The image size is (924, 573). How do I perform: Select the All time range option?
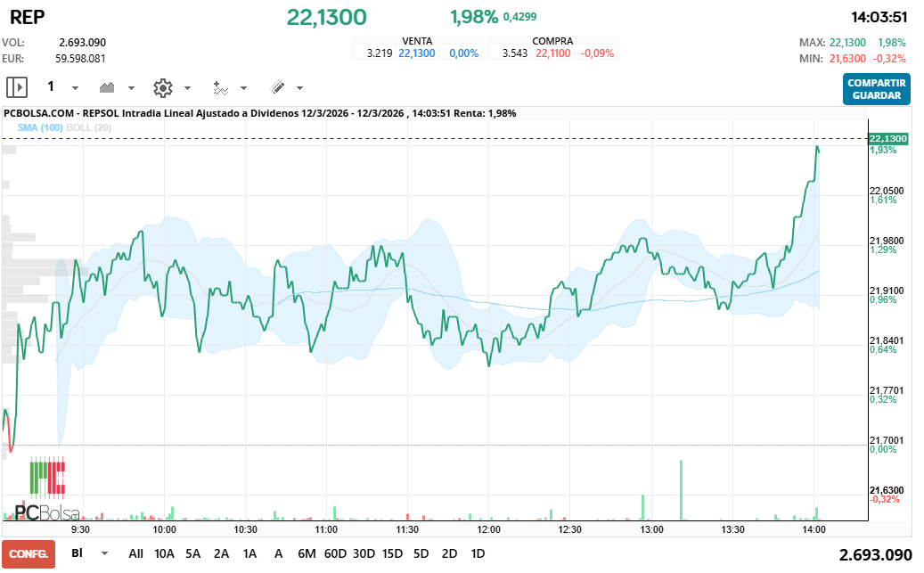click(135, 553)
